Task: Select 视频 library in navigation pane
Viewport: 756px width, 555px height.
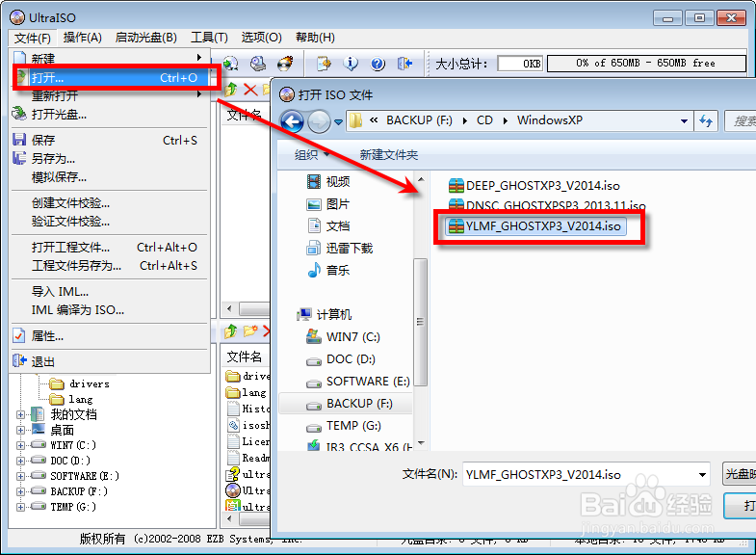Action: (x=328, y=182)
